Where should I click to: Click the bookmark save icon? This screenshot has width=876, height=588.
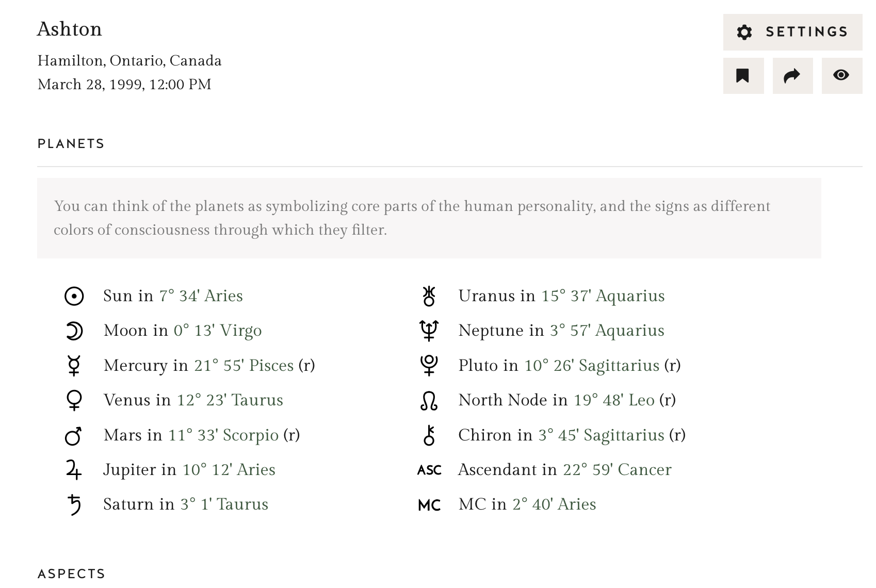point(743,76)
